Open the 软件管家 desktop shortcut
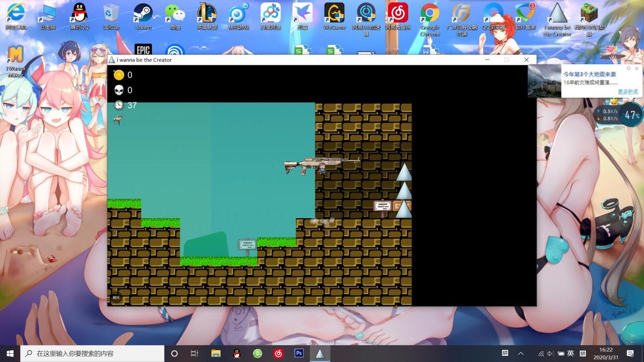The width and height of the screenshot is (644, 362). tap(525, 16)
